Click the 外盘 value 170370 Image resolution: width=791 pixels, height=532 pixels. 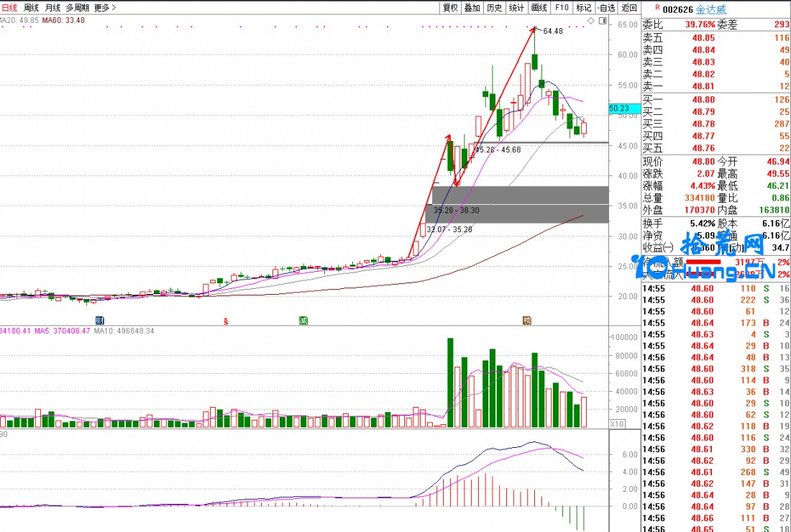[700, 210]
